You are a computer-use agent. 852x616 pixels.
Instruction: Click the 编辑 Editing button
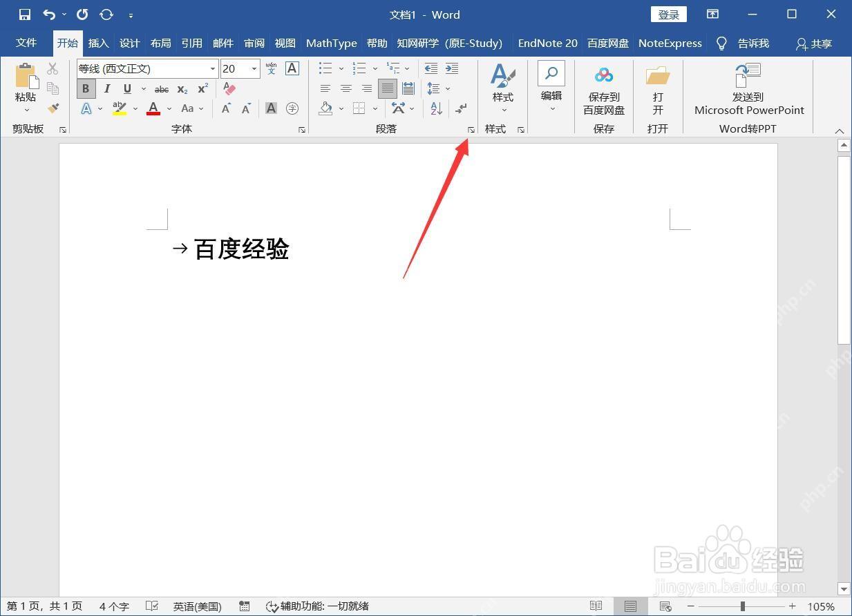tap(551, 87)
